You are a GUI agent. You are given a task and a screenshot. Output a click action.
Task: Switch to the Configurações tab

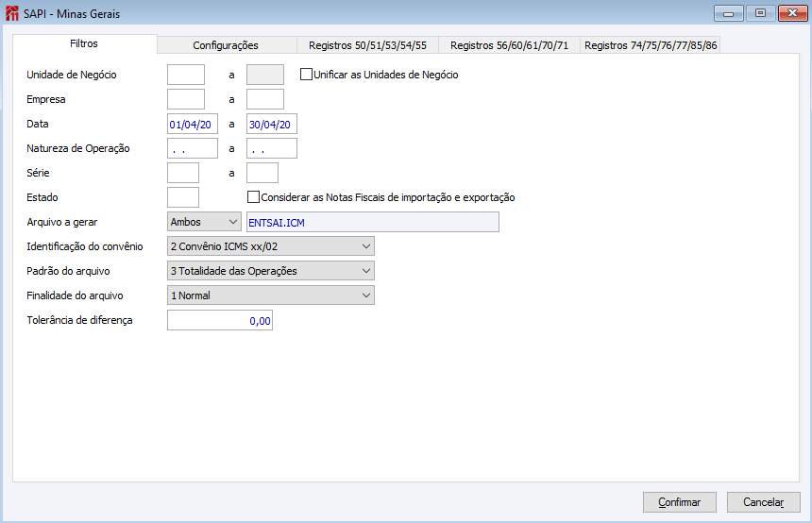226,45
